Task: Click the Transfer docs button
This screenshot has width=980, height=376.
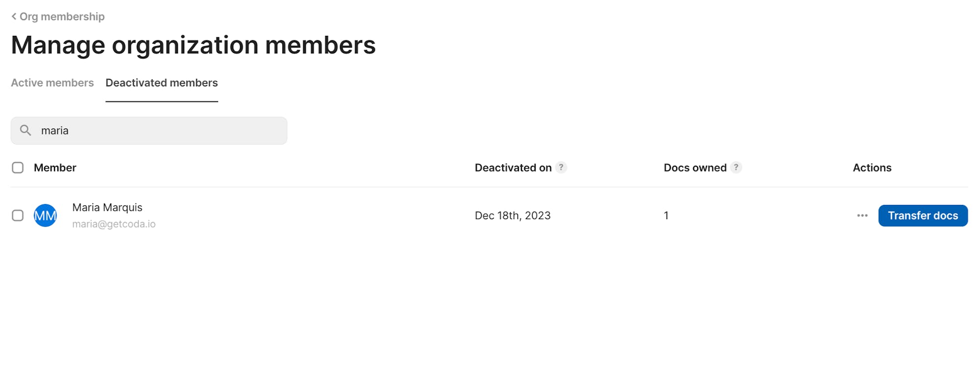Action: [x=923, y=216]
